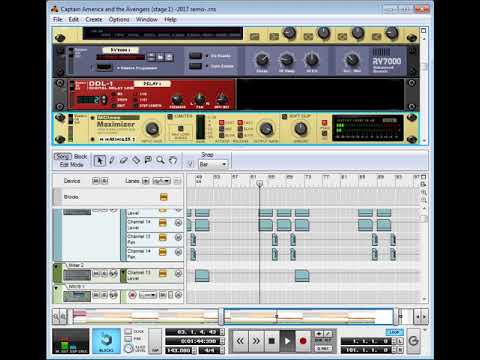Click the Blocks button in transport

(x=106, y=341)
